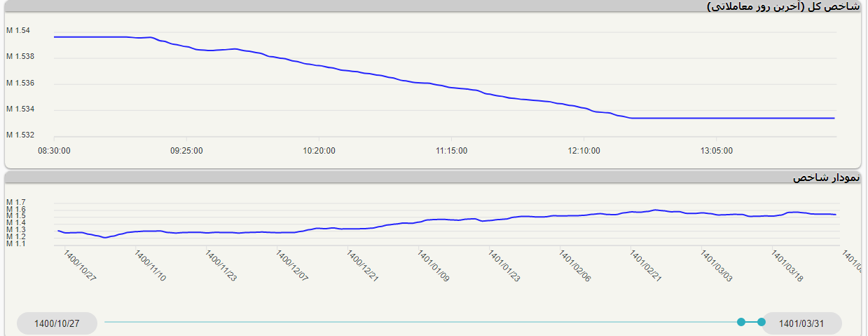Click the 12:10:00 time axis label

click(x=584, y=150)
